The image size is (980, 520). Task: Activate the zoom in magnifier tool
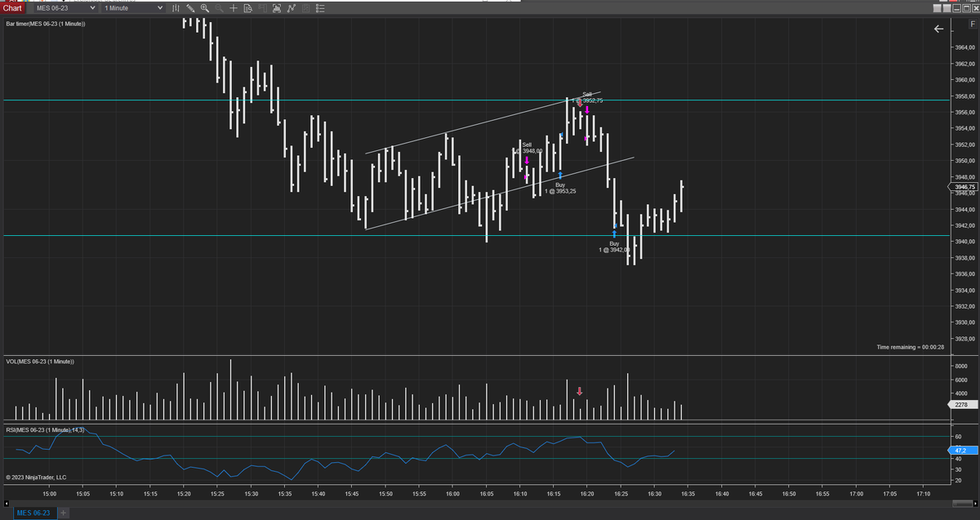click(x=205, y=8)
